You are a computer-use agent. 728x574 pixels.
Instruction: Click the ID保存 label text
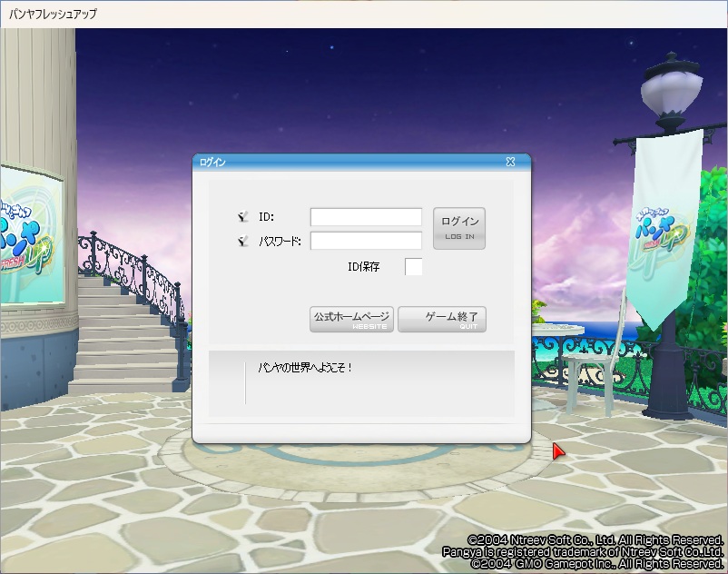(x=363, y=267)
